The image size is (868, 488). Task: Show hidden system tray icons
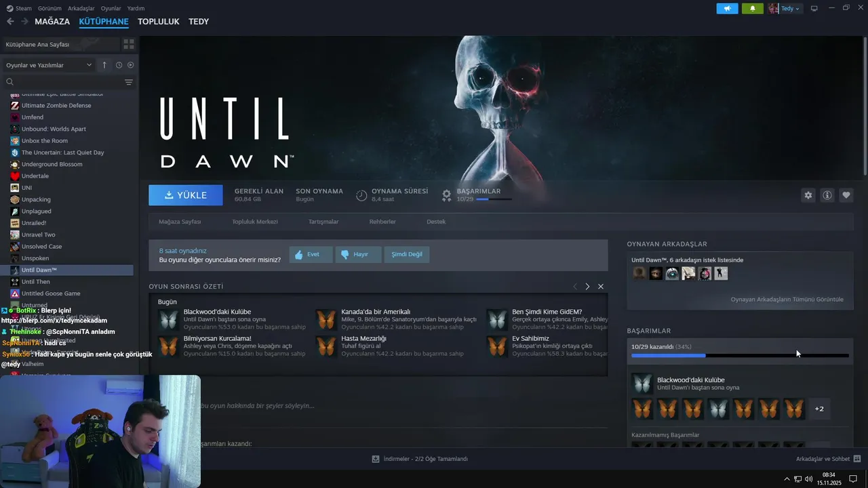787,479
